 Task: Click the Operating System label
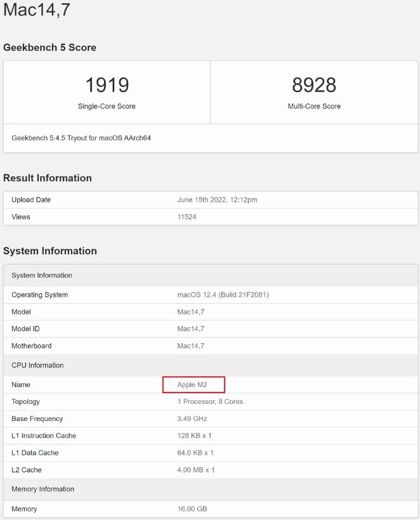coord(39,295)
